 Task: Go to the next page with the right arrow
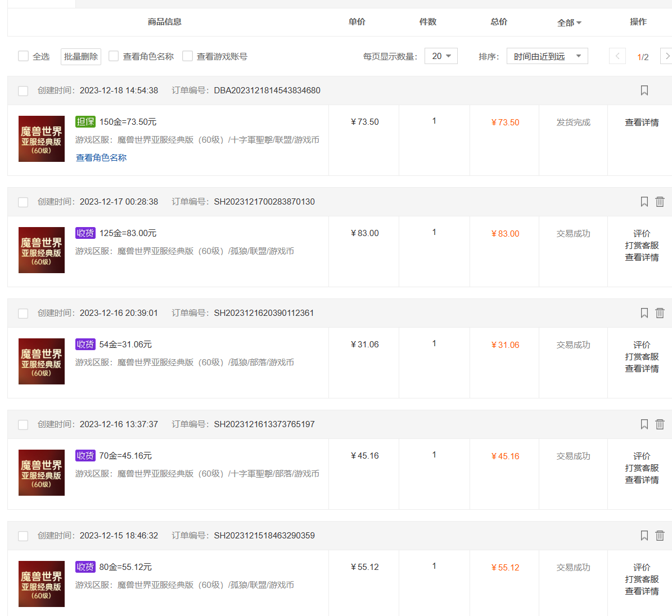(x=667, y=56)
